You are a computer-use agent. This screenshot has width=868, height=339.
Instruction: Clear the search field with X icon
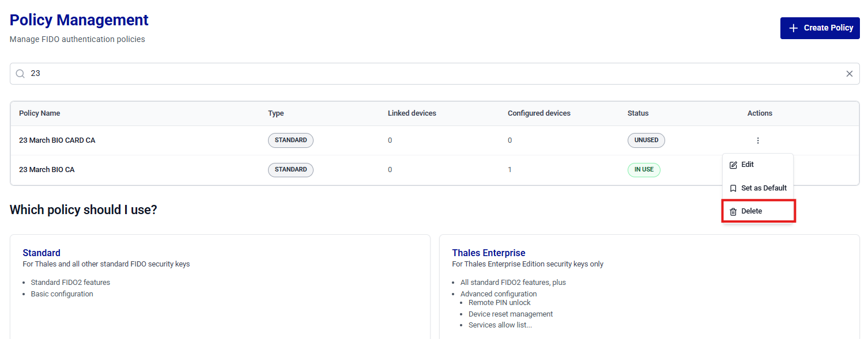pos(849,74)
